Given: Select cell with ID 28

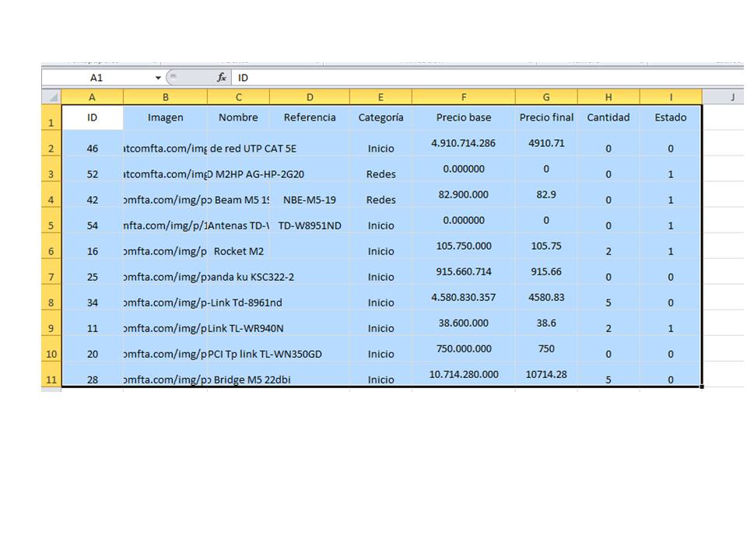Looking at the screenshot, I should point(92,374).
